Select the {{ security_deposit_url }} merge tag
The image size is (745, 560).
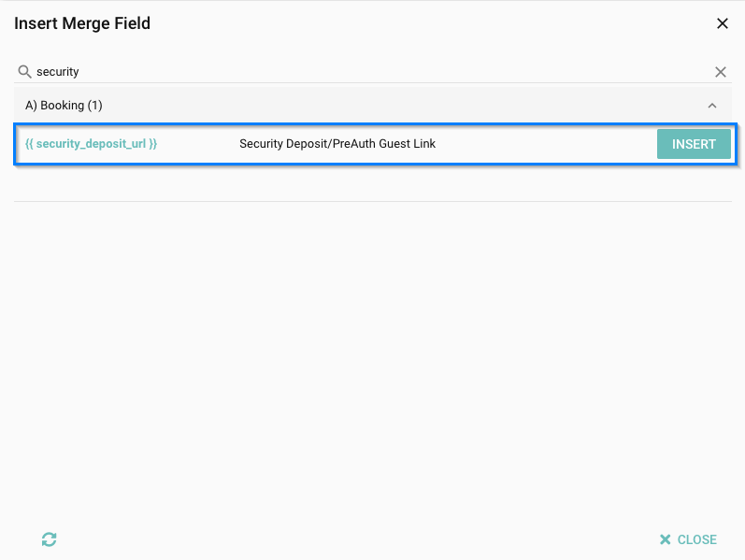(x=91, y=144)
